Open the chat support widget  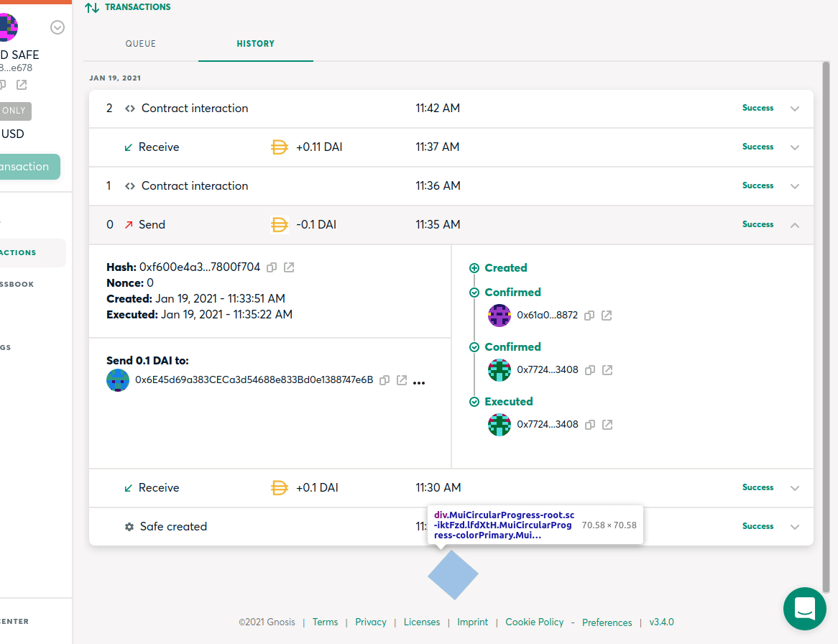(x=805, y=609)
